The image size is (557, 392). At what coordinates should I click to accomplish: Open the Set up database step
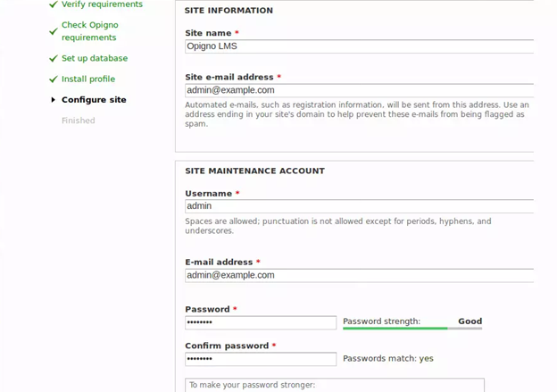pyautogui.click(x=94, y=59)
